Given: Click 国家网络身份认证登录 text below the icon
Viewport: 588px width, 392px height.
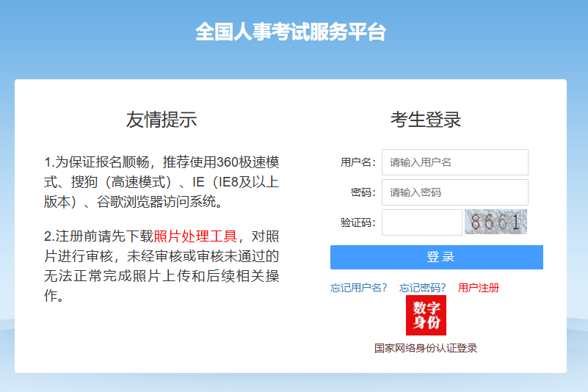Looking at the screenshot, I should pos(426,348).
